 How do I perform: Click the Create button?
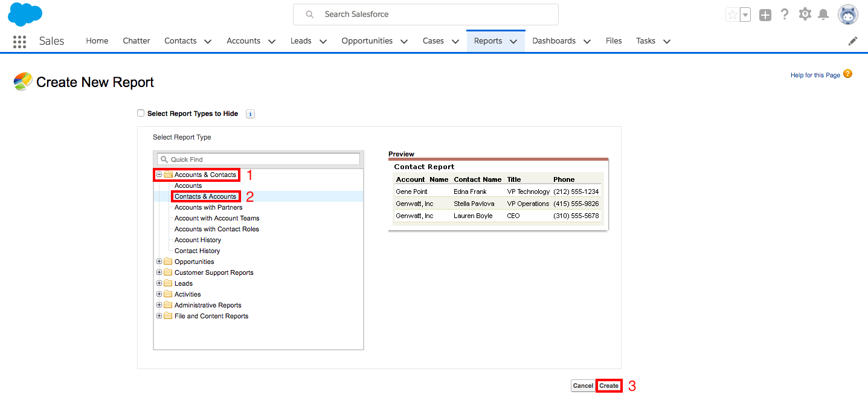tap(609, 385)
